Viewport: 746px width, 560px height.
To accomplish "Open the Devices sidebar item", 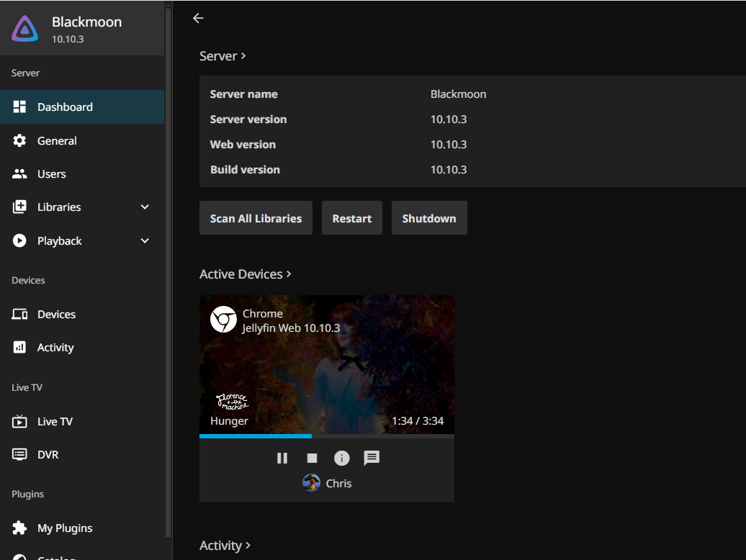I will pos(56,315).
